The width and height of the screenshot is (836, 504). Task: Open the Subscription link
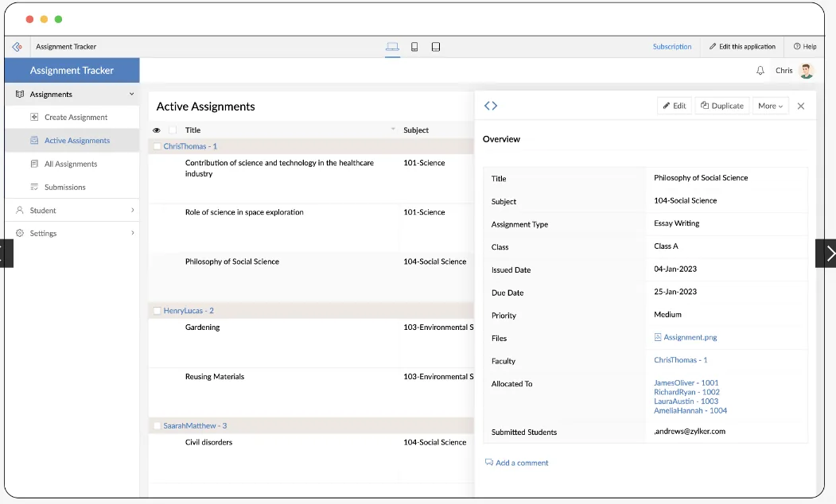click(672, 47)
